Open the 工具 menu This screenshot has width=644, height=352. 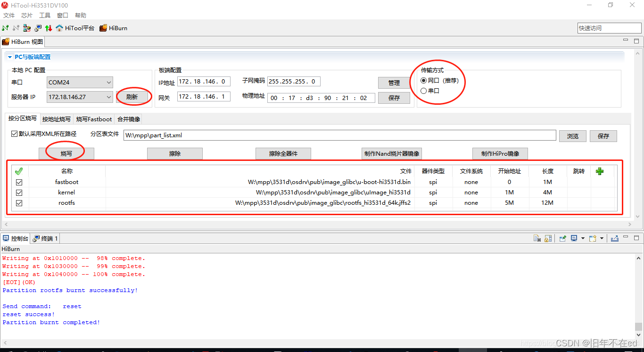pyautogui.click(x=45, y=16)
